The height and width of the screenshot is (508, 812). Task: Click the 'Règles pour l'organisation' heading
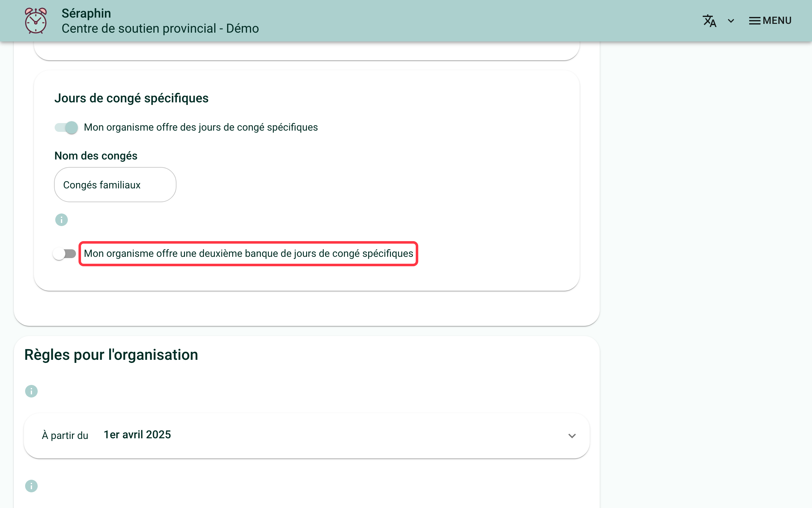pos(111,355)
